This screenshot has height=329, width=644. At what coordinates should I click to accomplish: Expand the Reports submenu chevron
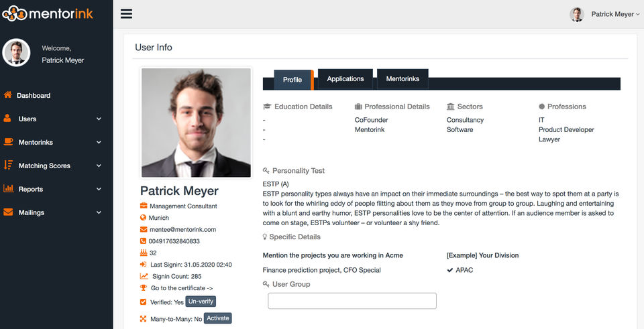[99, 190]
